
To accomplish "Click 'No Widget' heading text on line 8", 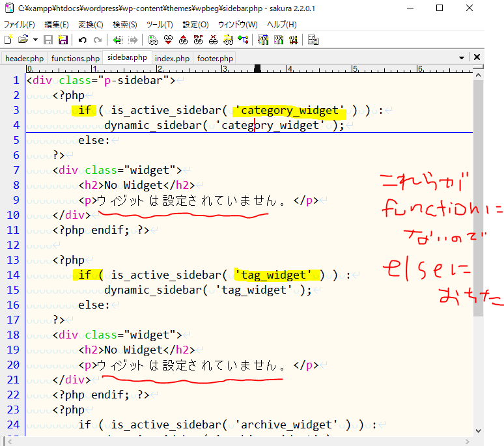I will coord(133,185).
